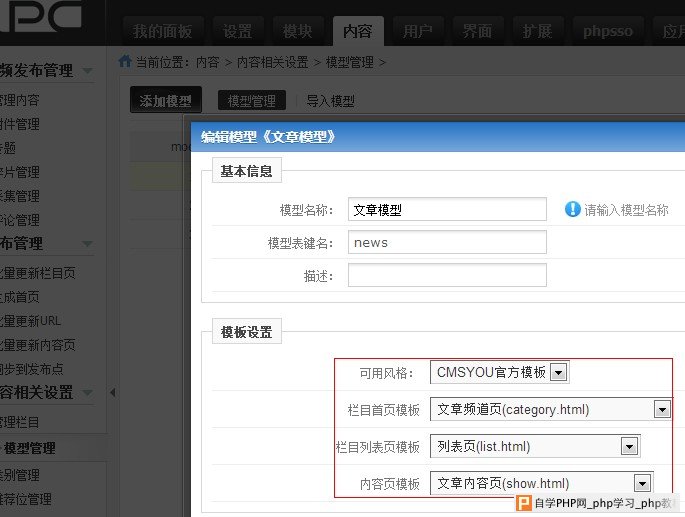Switch to the 设置 tab

pyautogui.click(x=237, y=31)
